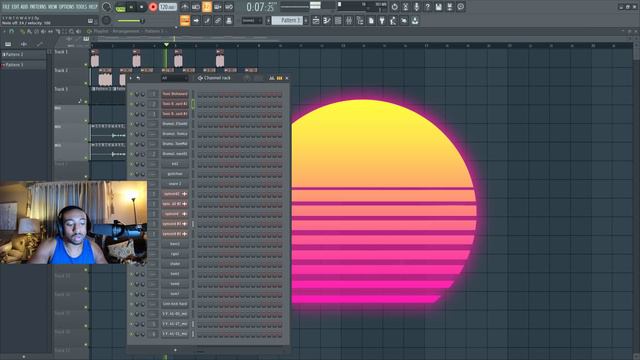Image resolution: width=640 pixels, height=360 pixels.
Task: Open the plugin picker plug icon
Action: [382, 20]
